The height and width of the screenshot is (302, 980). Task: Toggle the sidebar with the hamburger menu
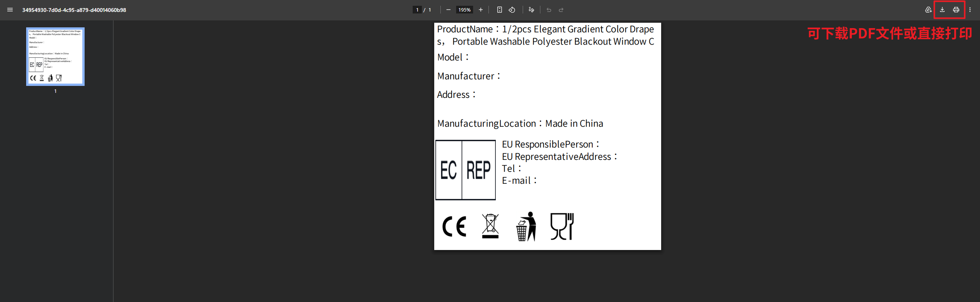[10, 10]
